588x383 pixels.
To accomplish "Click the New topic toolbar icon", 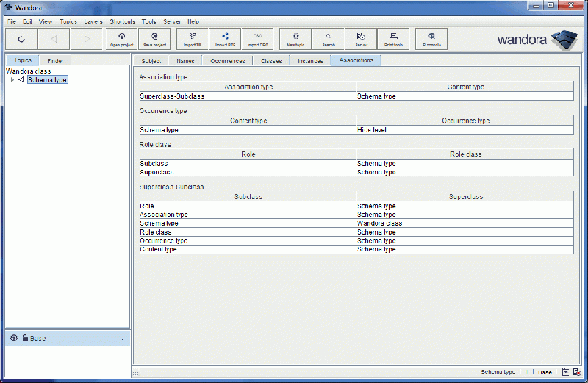I will click(x=295, y=38).
